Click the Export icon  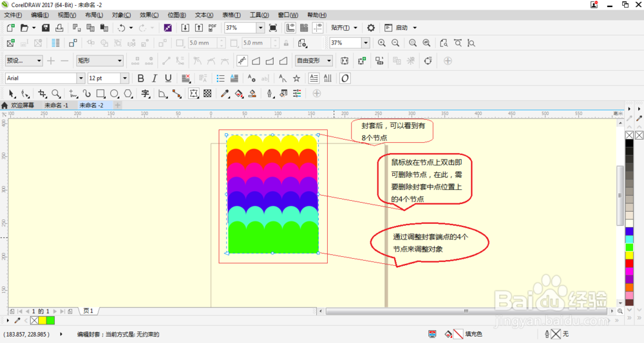pos(199,28)
